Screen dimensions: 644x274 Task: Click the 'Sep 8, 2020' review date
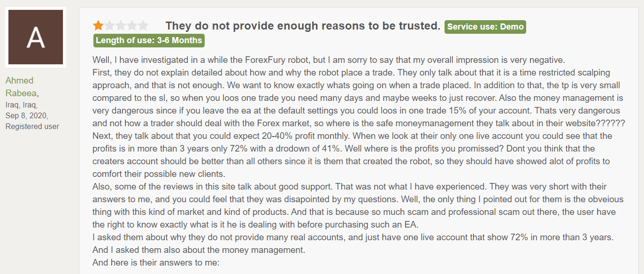pos(27,115)
